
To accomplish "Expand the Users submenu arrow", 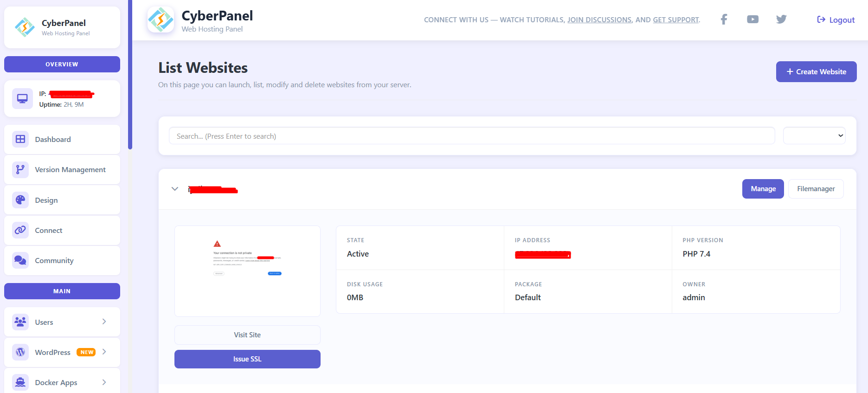I will click(104, 322).
